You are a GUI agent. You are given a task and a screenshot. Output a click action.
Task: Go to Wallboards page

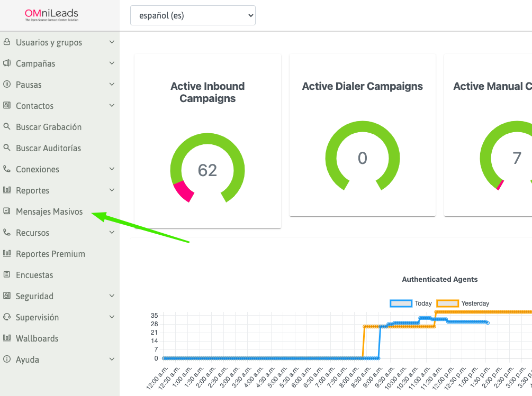click(37, 338)
